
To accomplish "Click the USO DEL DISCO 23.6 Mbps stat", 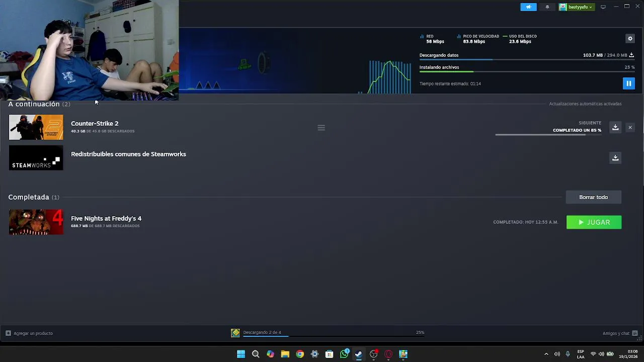I will [520, 39].
